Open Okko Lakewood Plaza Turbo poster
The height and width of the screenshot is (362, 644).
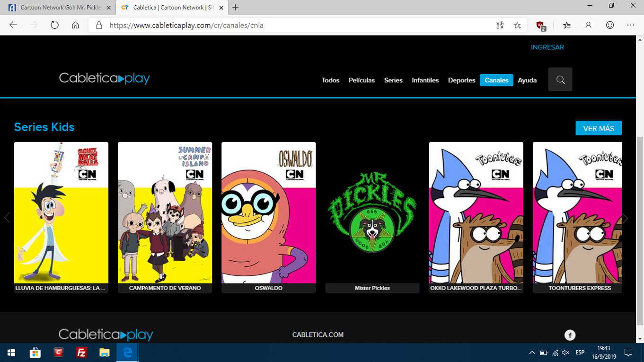[476, 212]
